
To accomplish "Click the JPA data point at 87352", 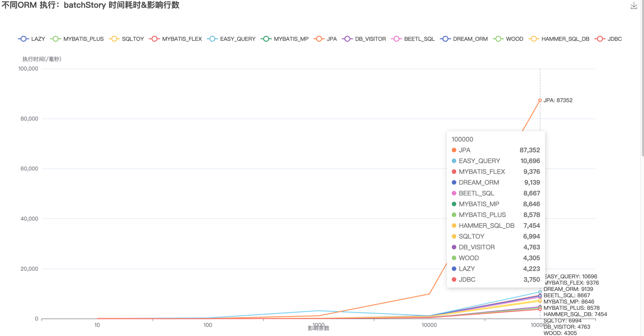I will pos(540,100).
